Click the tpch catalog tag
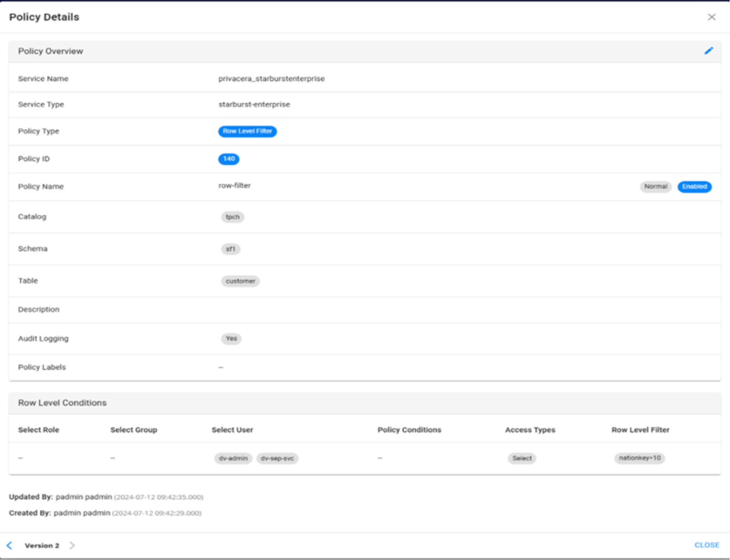 point(233,217)
